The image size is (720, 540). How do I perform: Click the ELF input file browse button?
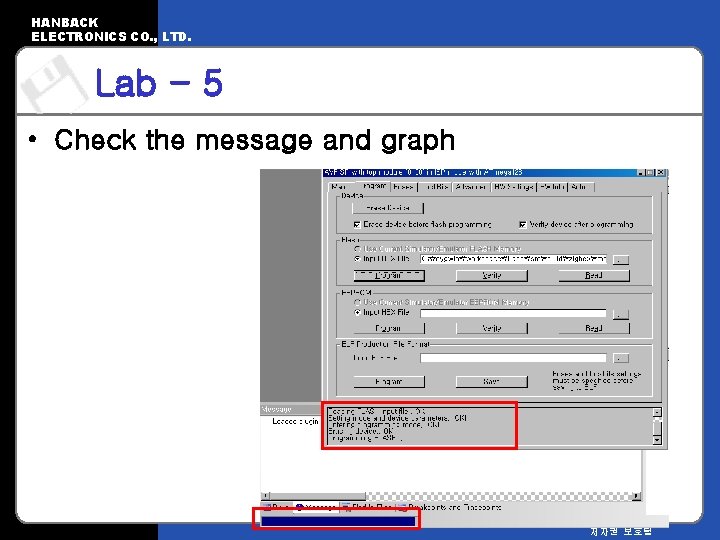[x=620, y=358]
